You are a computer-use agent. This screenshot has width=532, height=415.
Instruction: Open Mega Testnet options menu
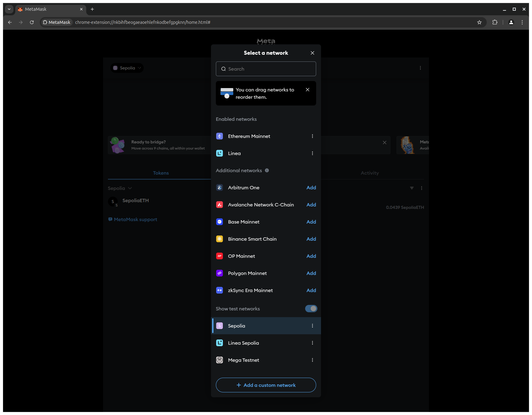coord(312,360)
